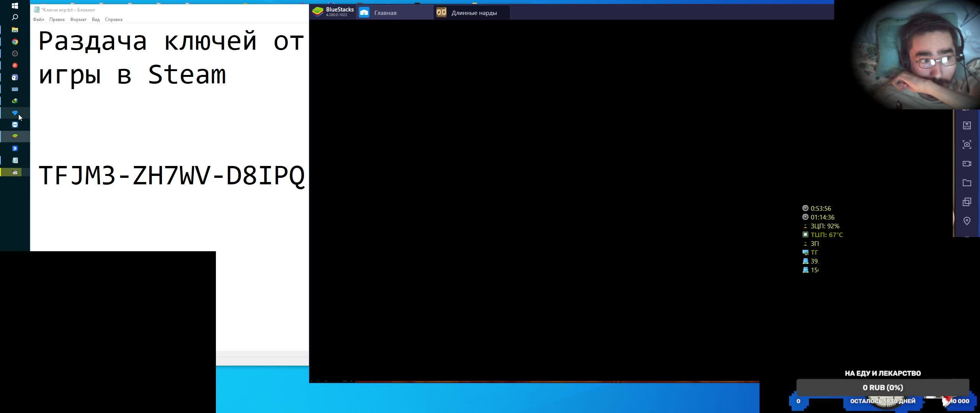980x413 pixels.
Task: Take a screenshot with BlueStacks camera icon
Action: coord(967,145)
